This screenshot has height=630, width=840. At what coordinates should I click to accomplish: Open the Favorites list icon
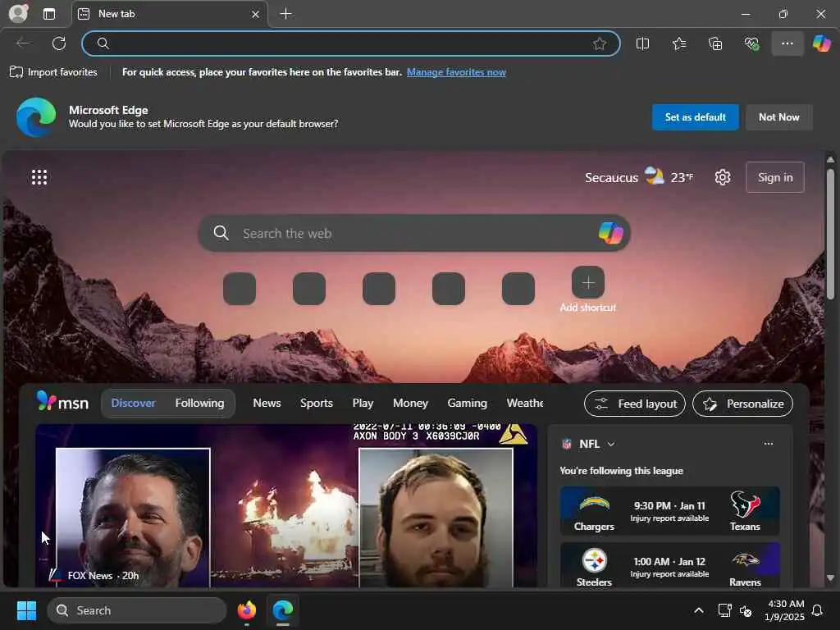point(678,43)
